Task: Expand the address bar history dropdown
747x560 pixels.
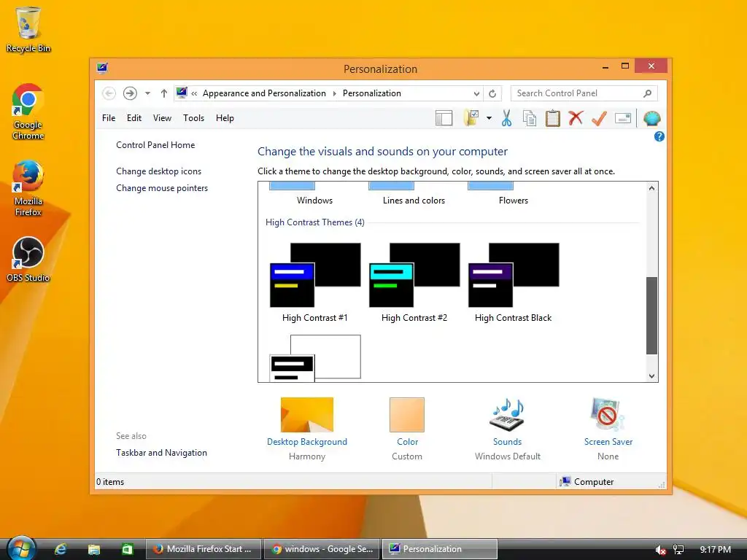Action: [x=476, y=93]
